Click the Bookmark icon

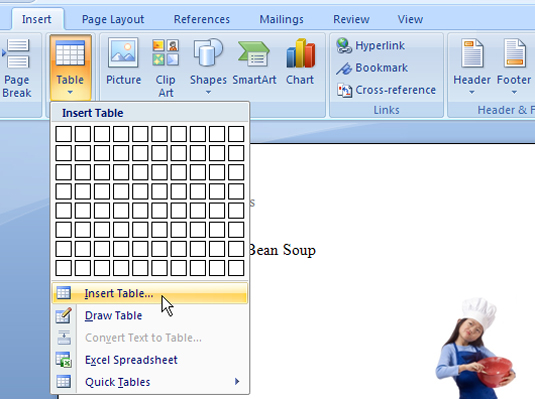(344, 68)
